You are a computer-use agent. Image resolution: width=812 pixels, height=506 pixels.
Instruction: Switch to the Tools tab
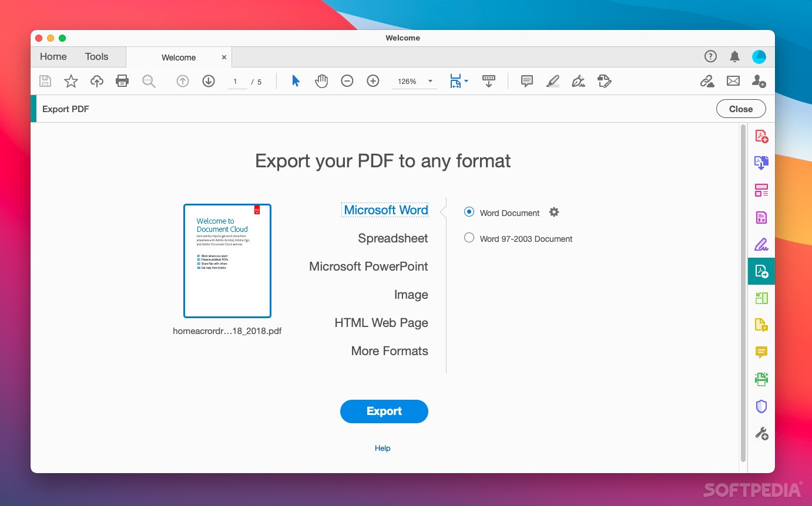[96, 57]
